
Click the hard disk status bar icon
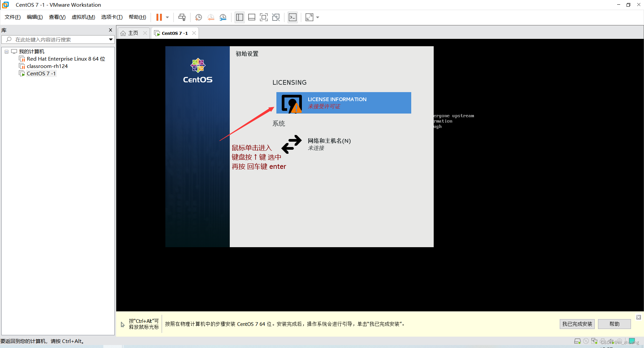coord(577,341)
